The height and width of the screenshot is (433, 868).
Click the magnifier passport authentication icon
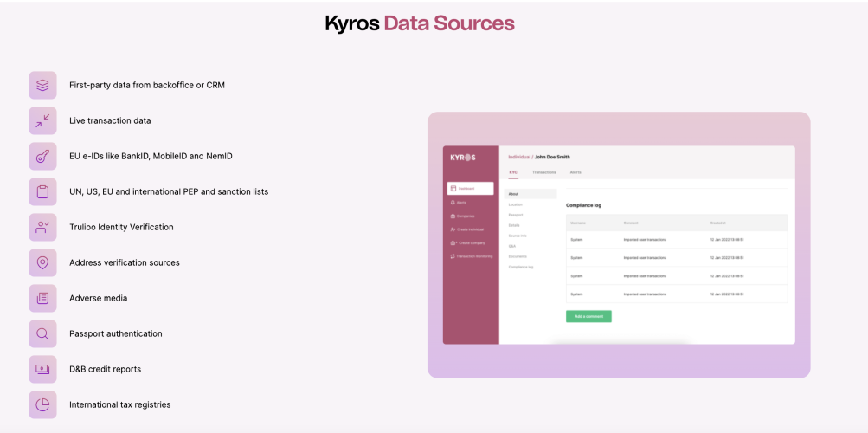pyautogui.click(x=42, y=334)
